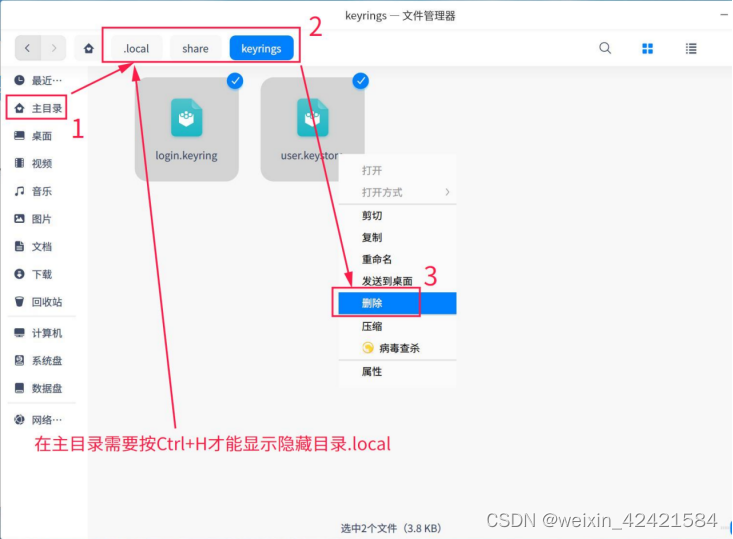Choose 删除 in the context menu

click(397, 303)
